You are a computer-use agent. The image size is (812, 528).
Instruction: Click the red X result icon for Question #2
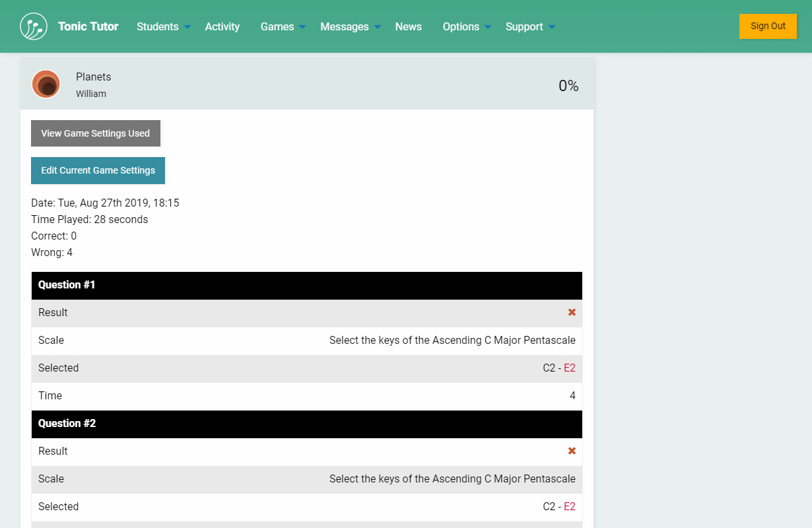pyautogui.click(x=572, y=451)
